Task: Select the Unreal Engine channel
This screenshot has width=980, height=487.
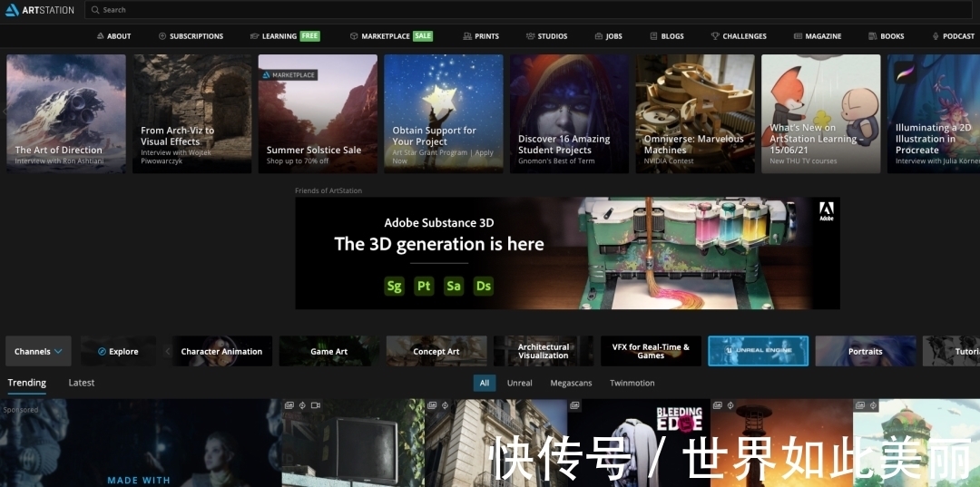Action: 758,351
